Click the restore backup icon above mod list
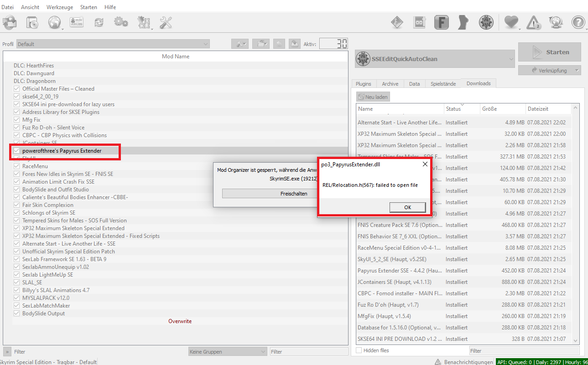This screenshot has height=365, width=588. pos(279,44)
